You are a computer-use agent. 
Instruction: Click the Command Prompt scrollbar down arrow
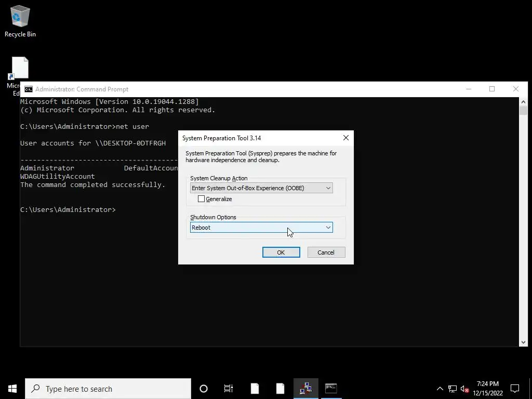pos(523,342)
